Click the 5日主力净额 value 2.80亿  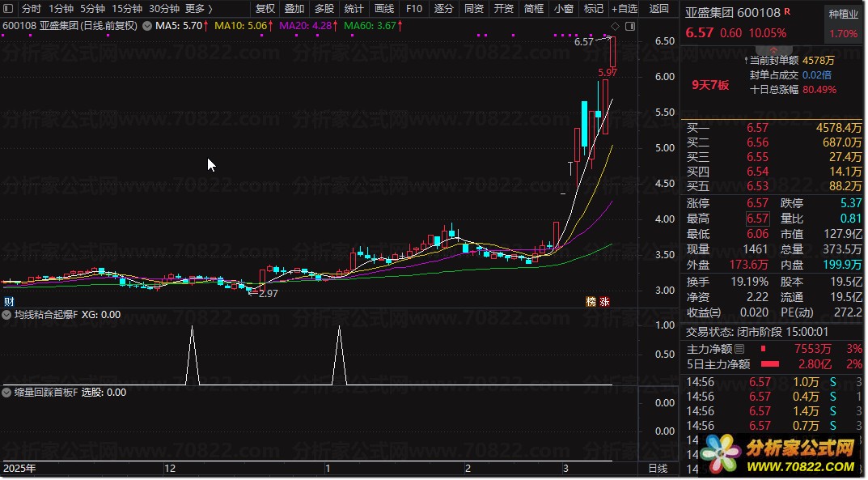pos(815,364)
